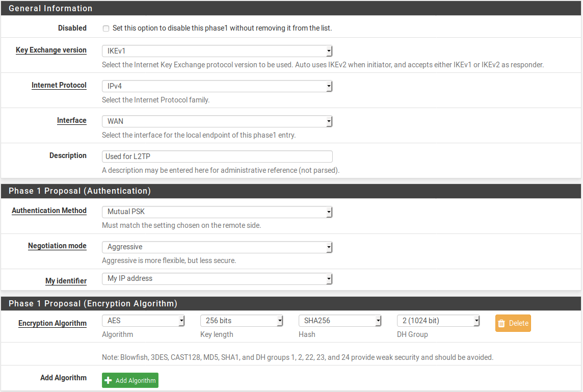Image resolution: width=583 pixels, height=392 pixels.
Task: Enable the Disabled checkbox for this phase1
Action: coord(106,29)
